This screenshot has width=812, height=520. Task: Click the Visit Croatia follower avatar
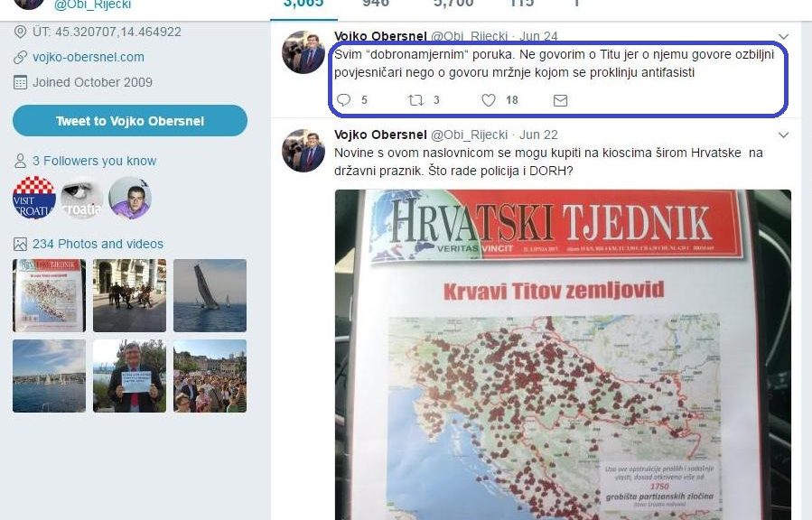coord(34,198)
